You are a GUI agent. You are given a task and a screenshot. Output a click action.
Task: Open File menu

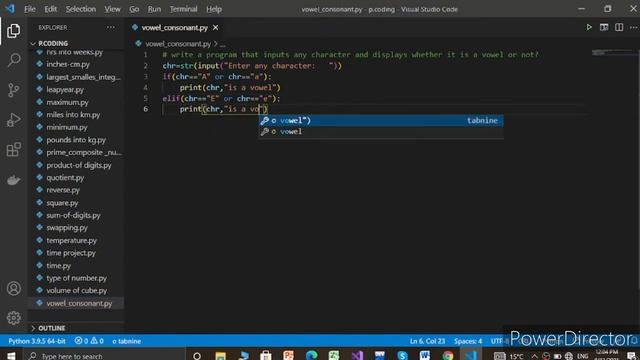(30, 9)
